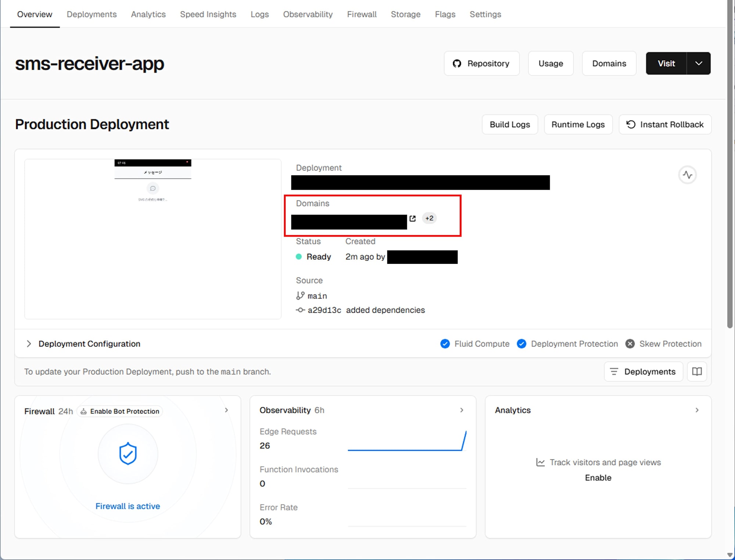Switch to Analytics tab

coord(148,14)
